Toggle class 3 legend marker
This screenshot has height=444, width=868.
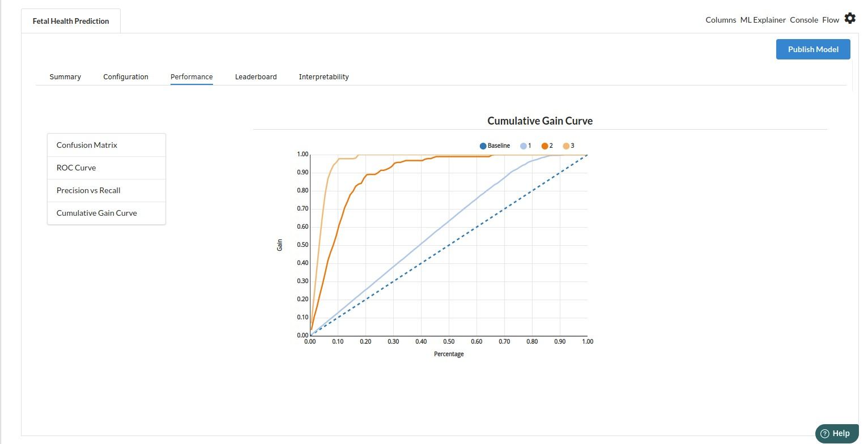coord(566,146)
